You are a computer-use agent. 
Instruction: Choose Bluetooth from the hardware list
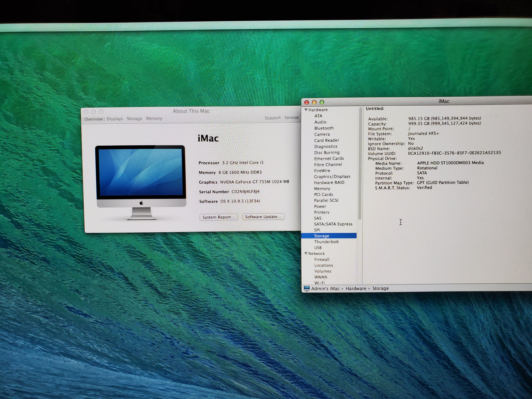(324, 128)
